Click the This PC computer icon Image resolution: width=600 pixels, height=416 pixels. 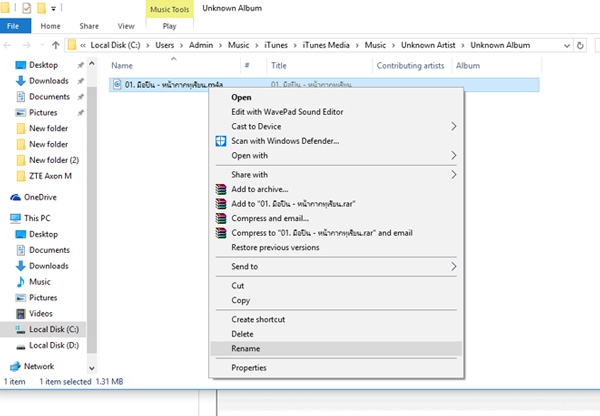(x=16, y=219)
